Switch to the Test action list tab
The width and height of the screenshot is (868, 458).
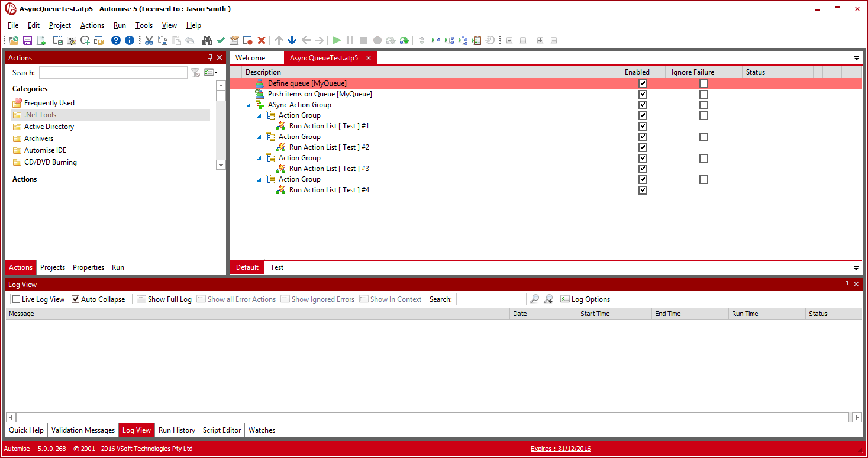point(277,267)
